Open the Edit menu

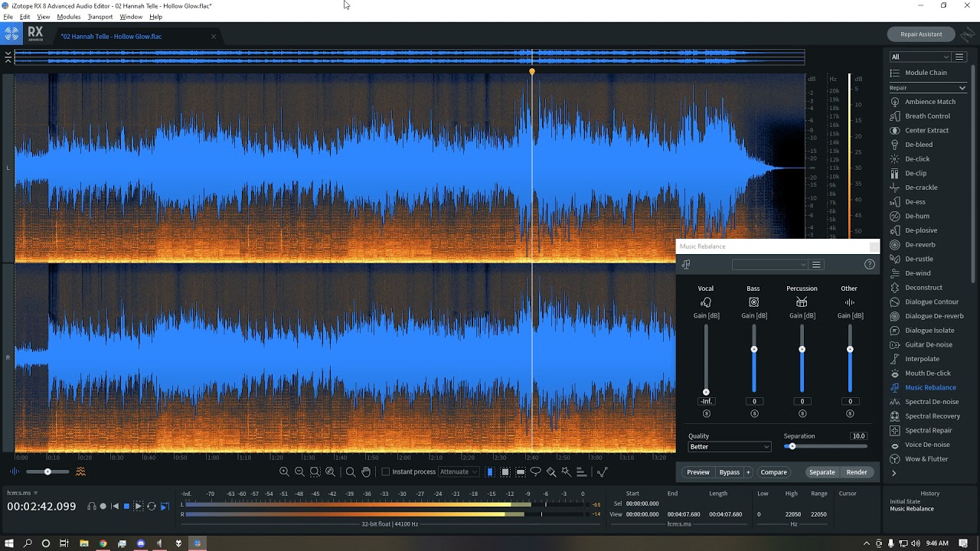pyautogui.click(x=25, y=17)
